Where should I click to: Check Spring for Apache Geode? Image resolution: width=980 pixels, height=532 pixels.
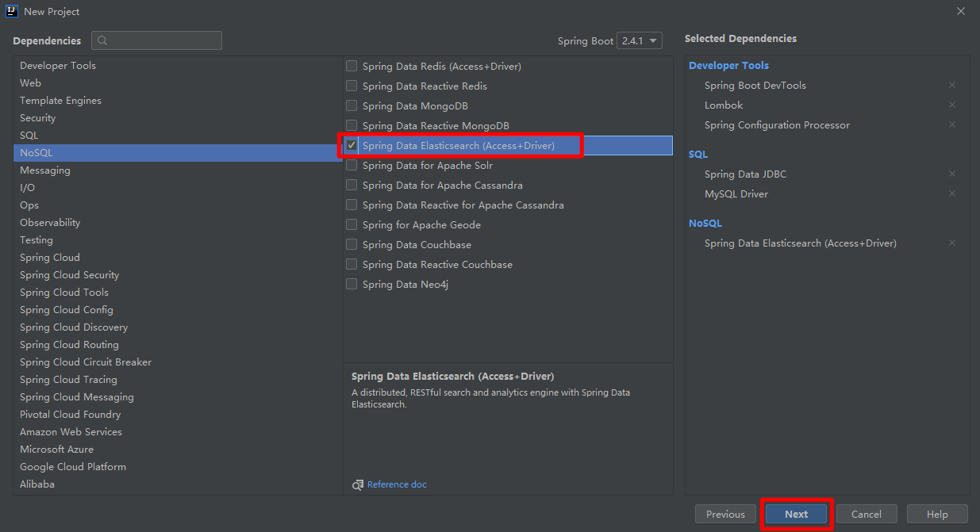point(352,224)
